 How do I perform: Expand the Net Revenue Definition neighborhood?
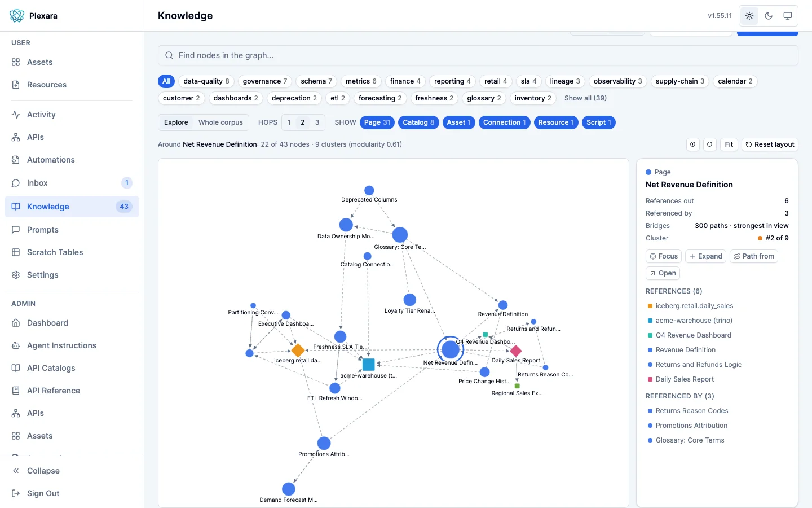point(705,256)
